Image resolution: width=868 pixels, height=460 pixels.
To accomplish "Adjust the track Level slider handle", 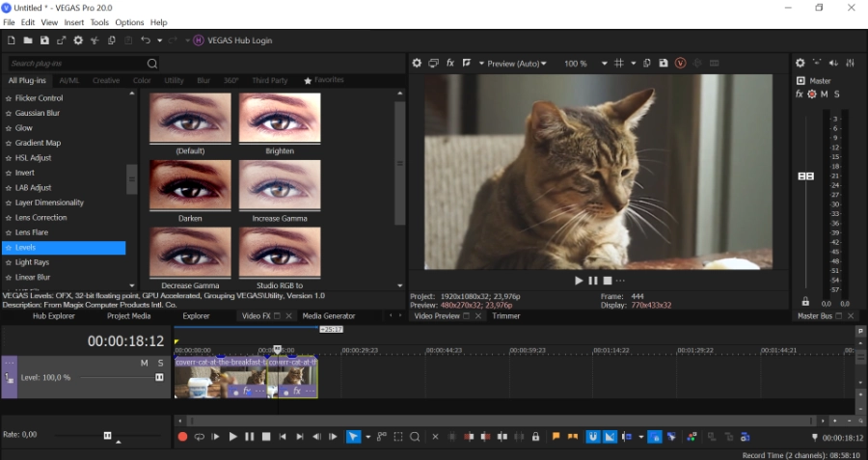I will pyautogui.click(x=159, y=377).
